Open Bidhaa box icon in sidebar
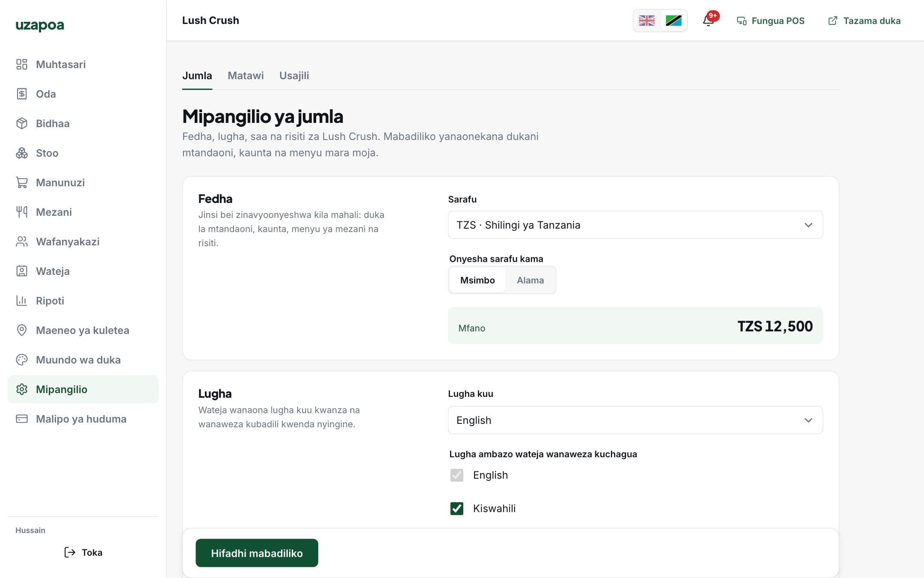This screenshot has width=924, height=578. pyautogui.click(x=22, y=123)
